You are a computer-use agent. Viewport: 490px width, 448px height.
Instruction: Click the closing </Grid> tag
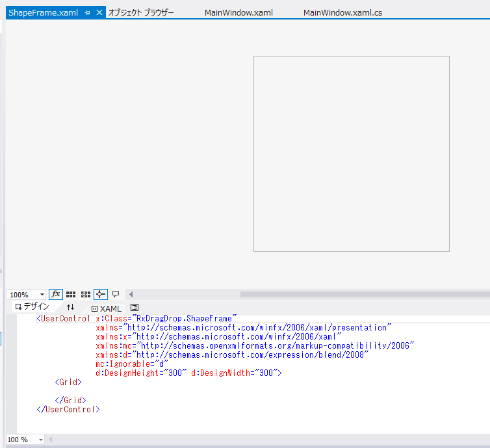(x=70, y=400)
